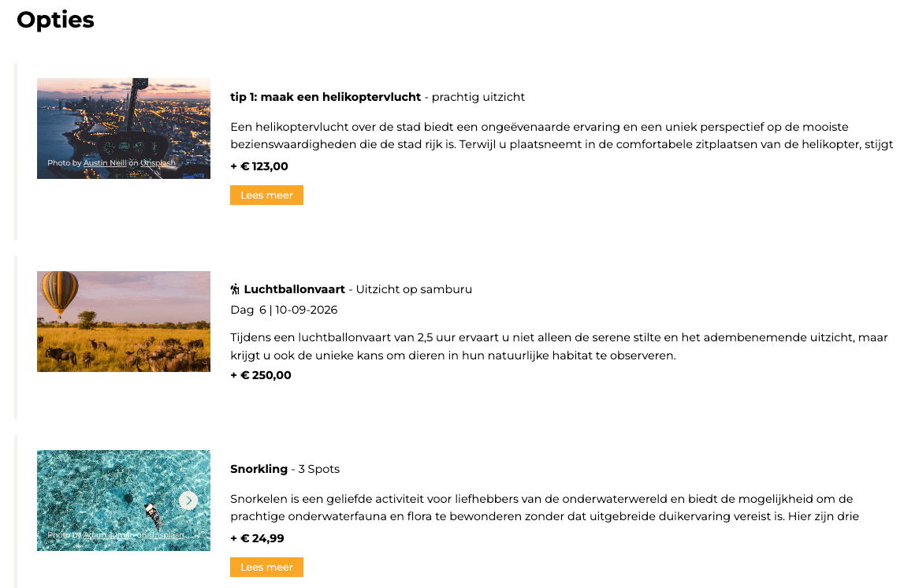The width and height of the screenshot is (904, 588).
Task: Open the Austin Neill photographer link
Action: [x=105, y=163]
